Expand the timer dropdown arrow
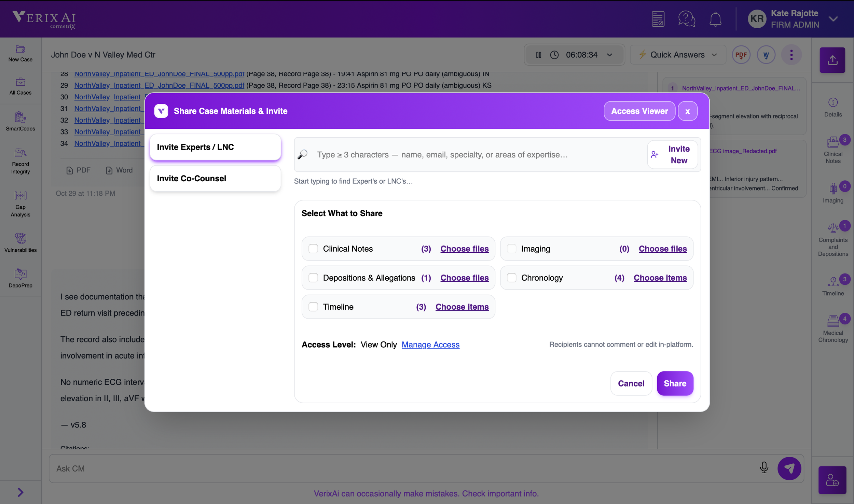854x504 pixels. point(610,55)
